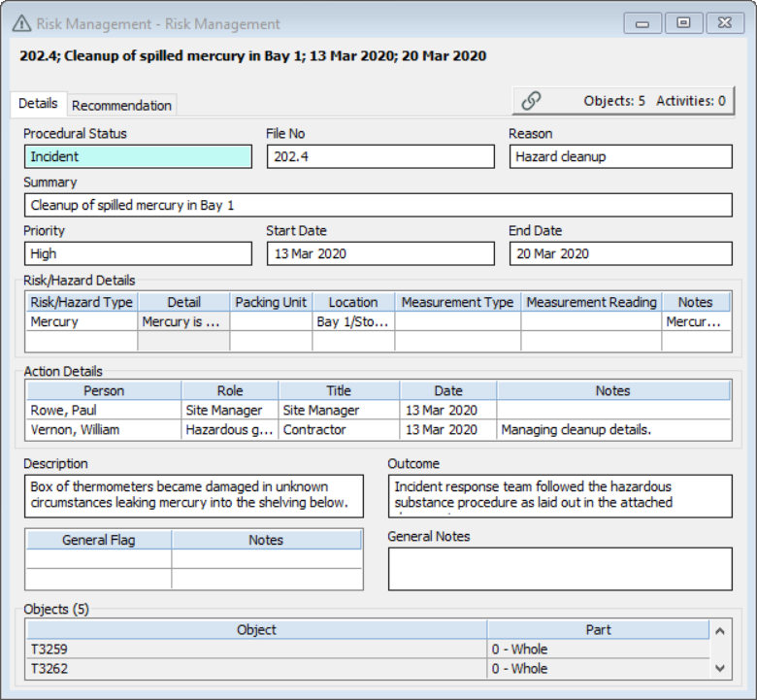Select object row T3262
Screen dimensions: 757x700
tap(256, 669)
